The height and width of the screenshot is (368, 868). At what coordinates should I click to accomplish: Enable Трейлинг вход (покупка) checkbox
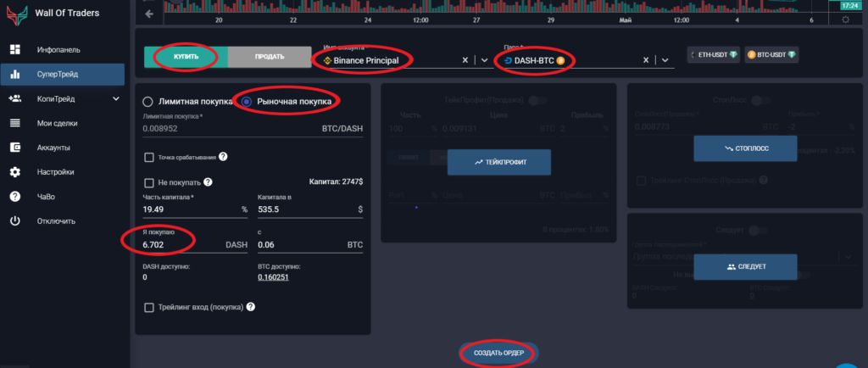[149, 307]
